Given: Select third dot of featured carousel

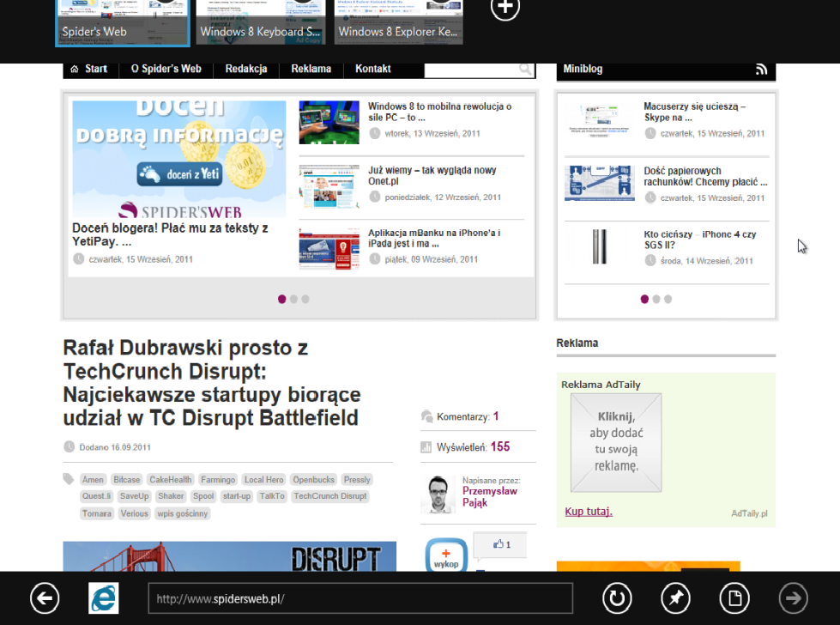Looking at the screenshot, I should (x=305, y=299).
